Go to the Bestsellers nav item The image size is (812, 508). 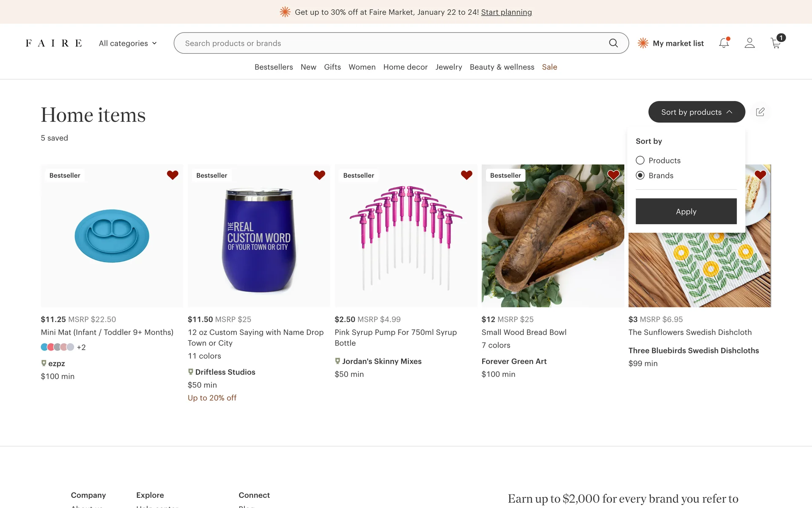(274, 67)
